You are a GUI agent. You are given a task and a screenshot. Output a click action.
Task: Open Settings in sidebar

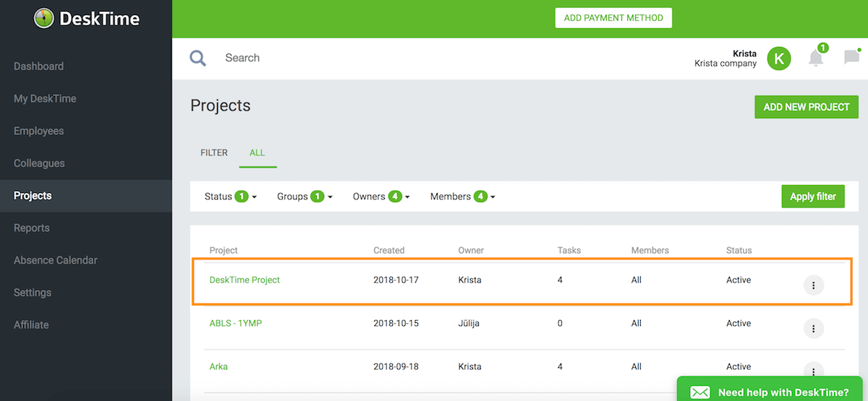click(33, 293)
